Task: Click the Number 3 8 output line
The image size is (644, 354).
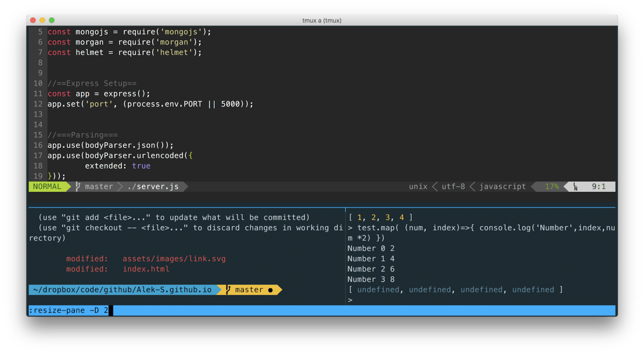Action: point(371,279)
